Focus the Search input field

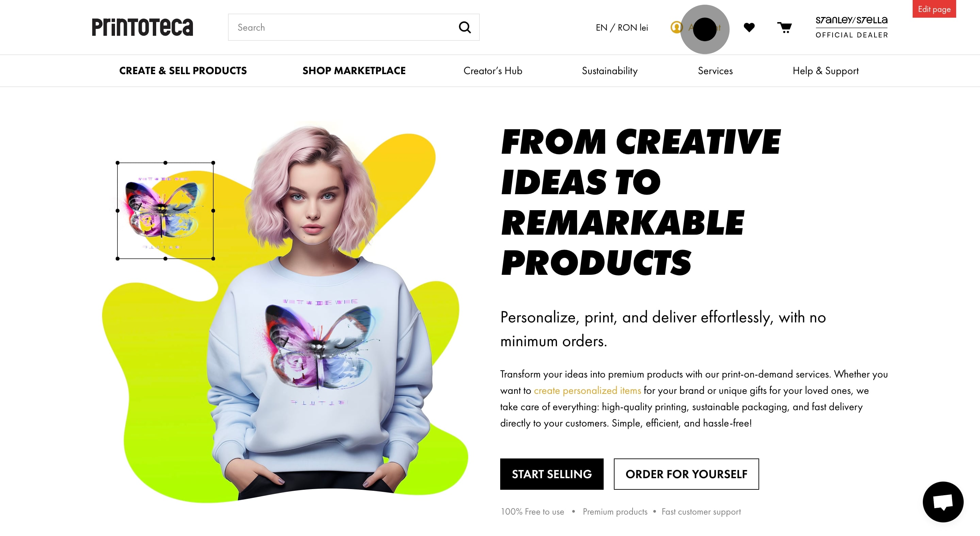pos(342,27)
